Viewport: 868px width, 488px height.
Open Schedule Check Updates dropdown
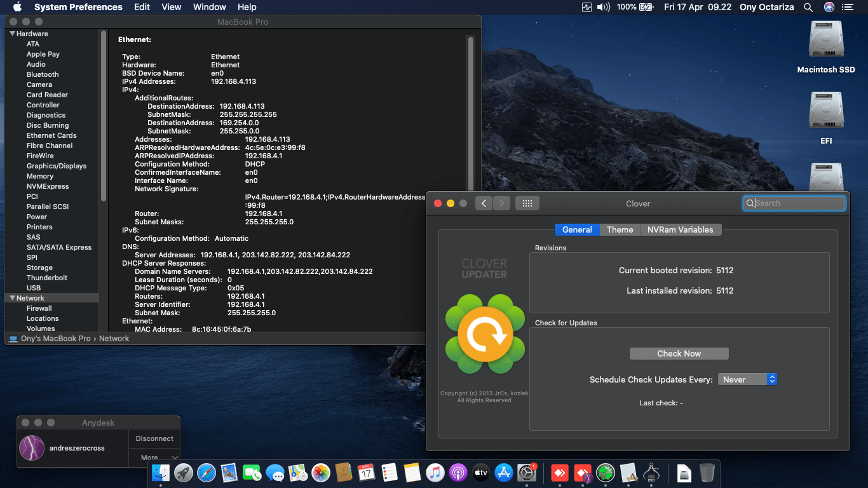pos(747,379)
